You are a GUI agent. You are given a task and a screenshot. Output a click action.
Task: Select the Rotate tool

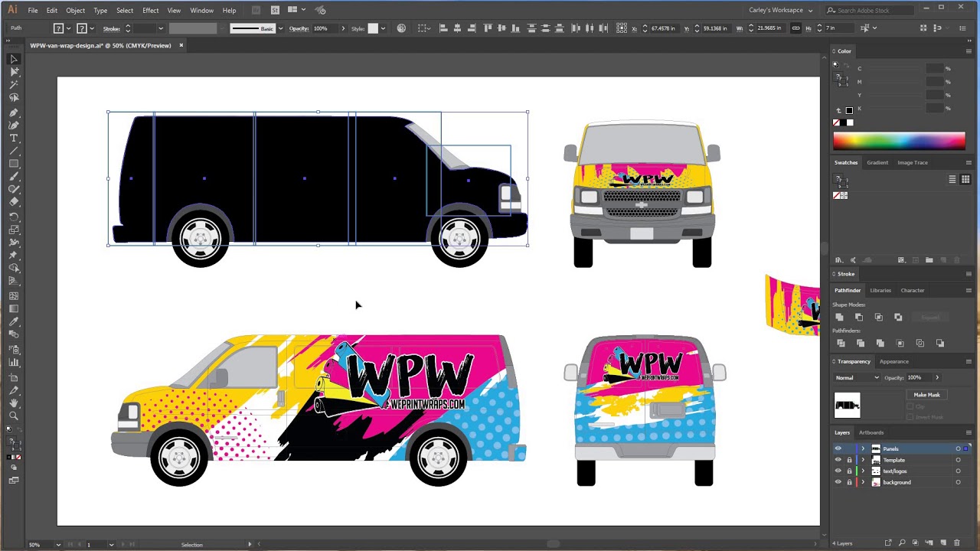pyautogui.click(x=14, y=217)
